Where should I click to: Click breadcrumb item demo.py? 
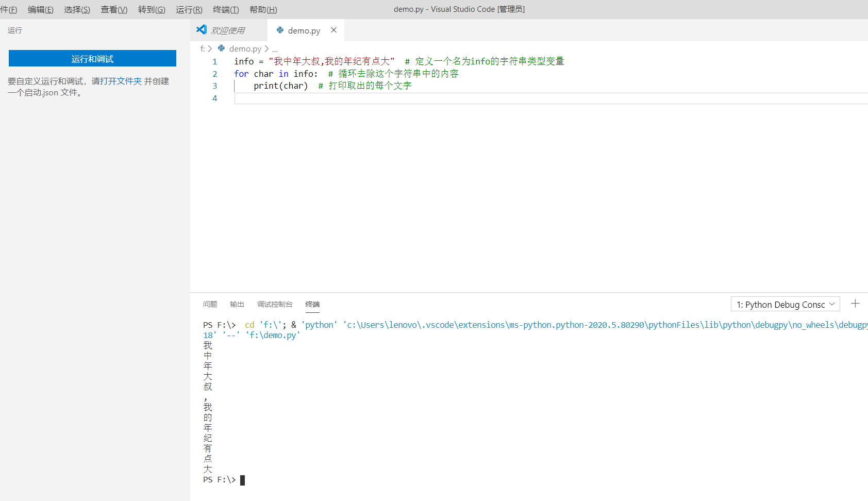tap(245, 48)
